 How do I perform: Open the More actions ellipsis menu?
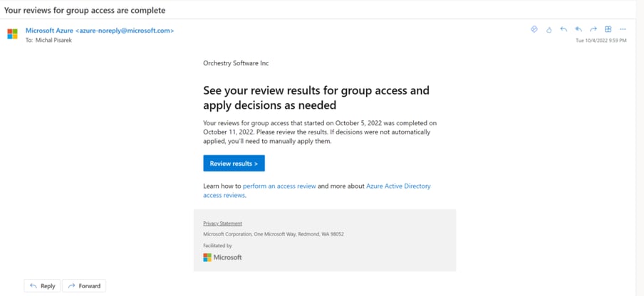point(623,29)
